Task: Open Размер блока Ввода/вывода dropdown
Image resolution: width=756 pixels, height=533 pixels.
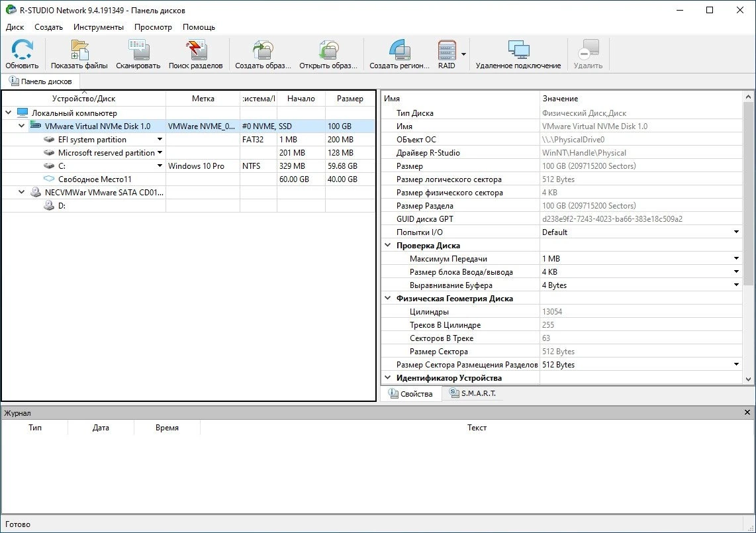Action: tap(736, 271)
